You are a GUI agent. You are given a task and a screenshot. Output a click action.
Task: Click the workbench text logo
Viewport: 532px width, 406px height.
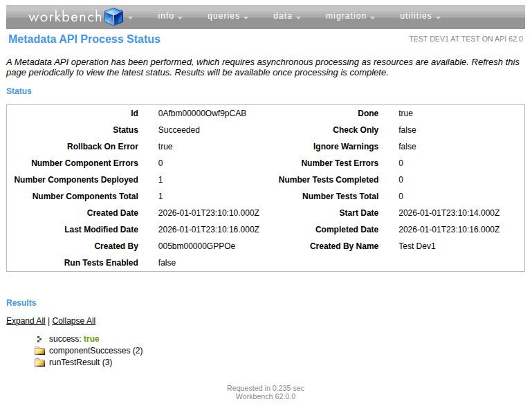coord(65,17)
